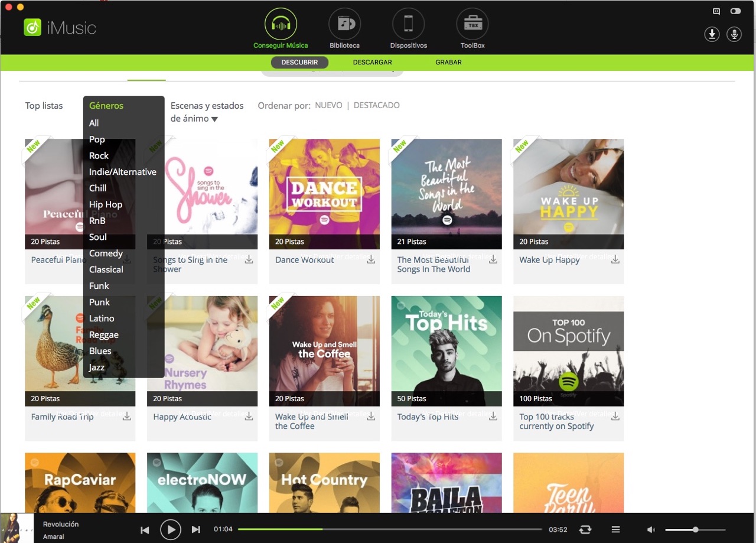Viewport: 756px width, 543px height.
Task: Switch to the DESCARGAR tab
Action: (373, 62)
